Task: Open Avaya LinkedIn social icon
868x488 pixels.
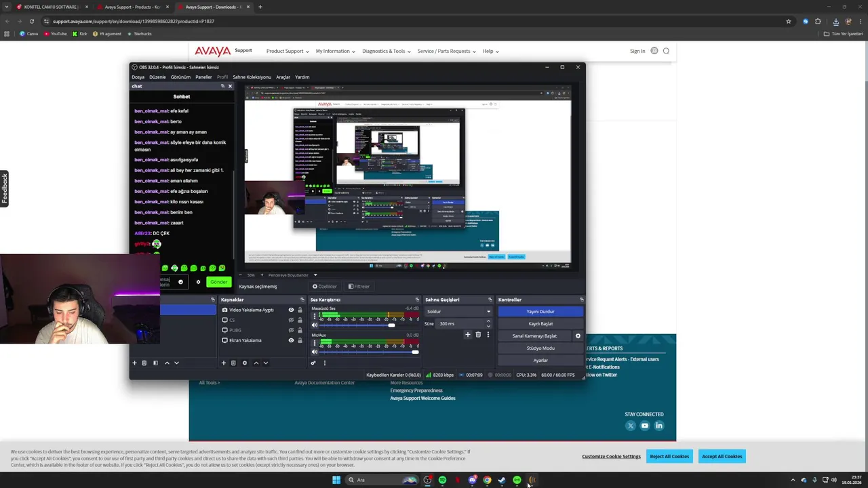Action: [658, 426]
